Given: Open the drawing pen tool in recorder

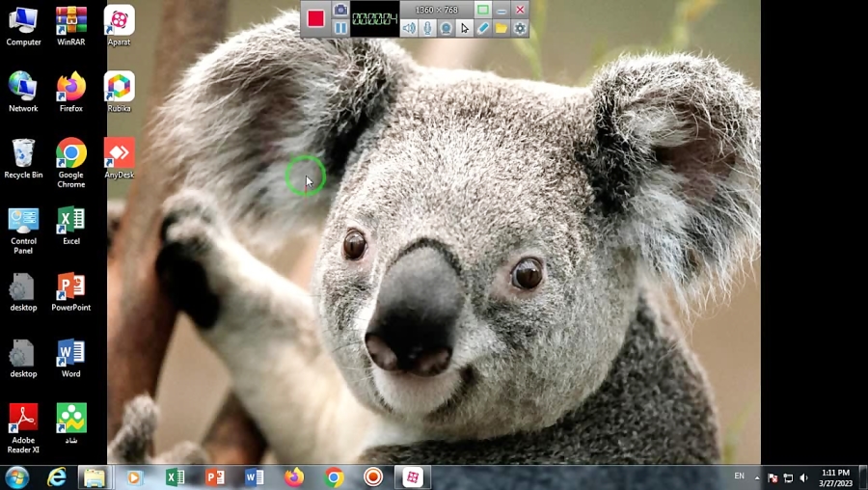Looking at the screenshot, I should (483, 28).
